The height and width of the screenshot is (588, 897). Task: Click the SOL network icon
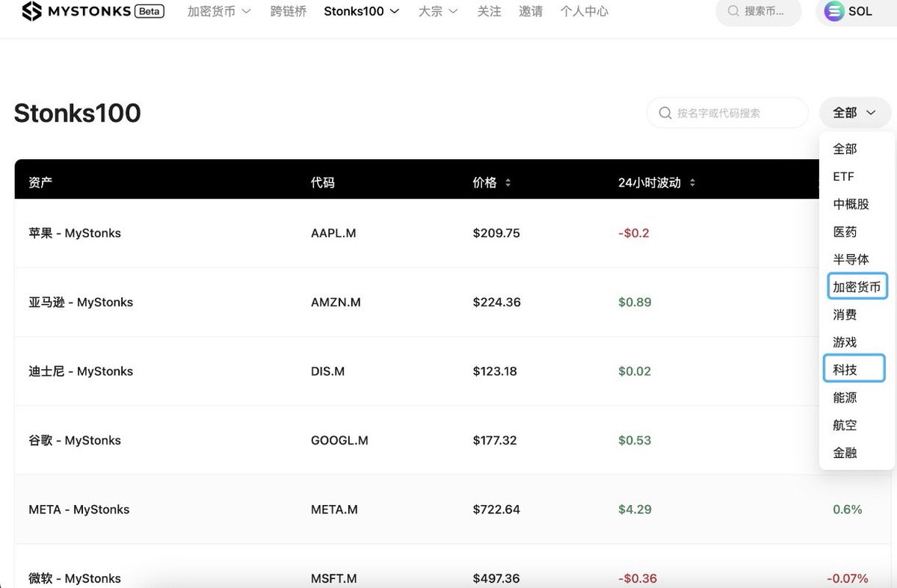tap(833, 11)
